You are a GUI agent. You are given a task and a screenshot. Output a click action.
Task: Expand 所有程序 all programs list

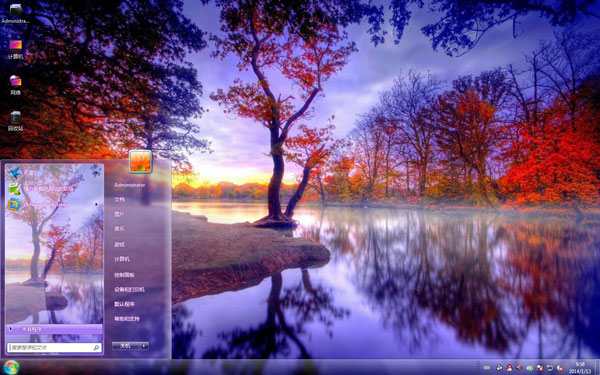(54, 329)
